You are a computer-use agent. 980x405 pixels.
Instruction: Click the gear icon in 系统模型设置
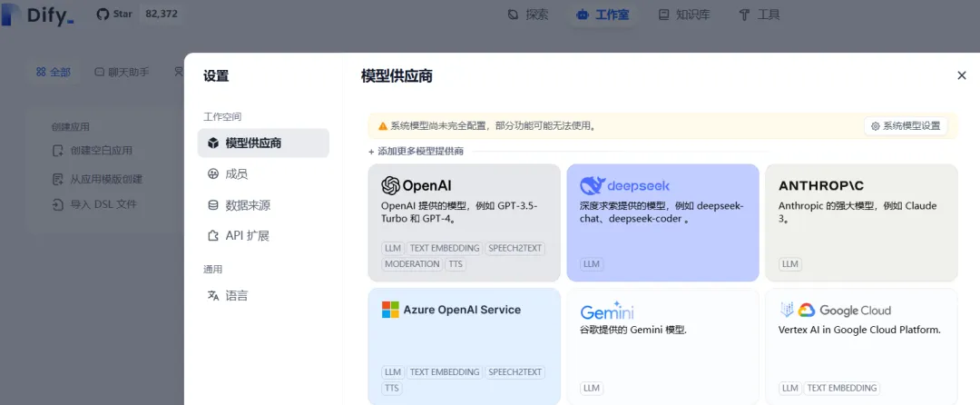tap(875, 125)
